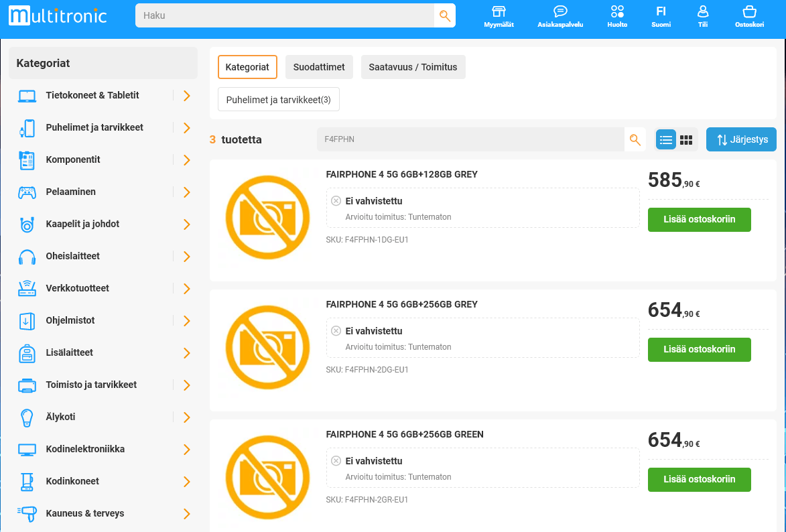Click the Toimisto ja tarvikkeet printer icon

coord(27,385)
